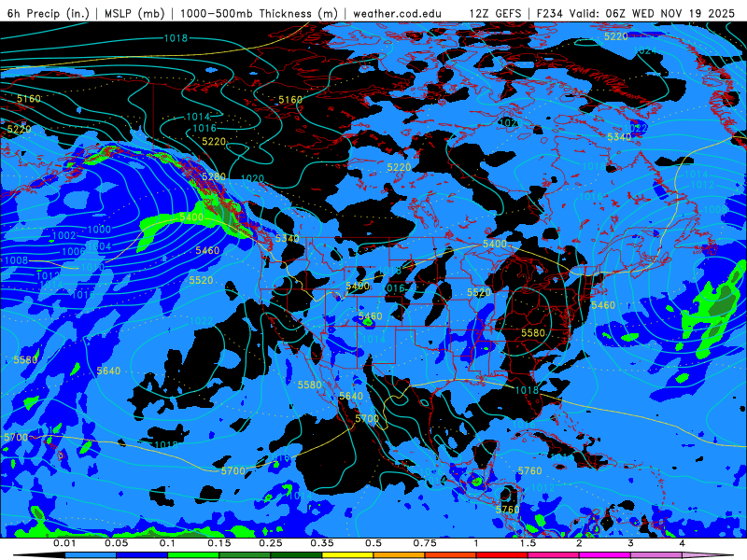Click the 1004 isobar label
747x560 pixels.
(99, 246)
